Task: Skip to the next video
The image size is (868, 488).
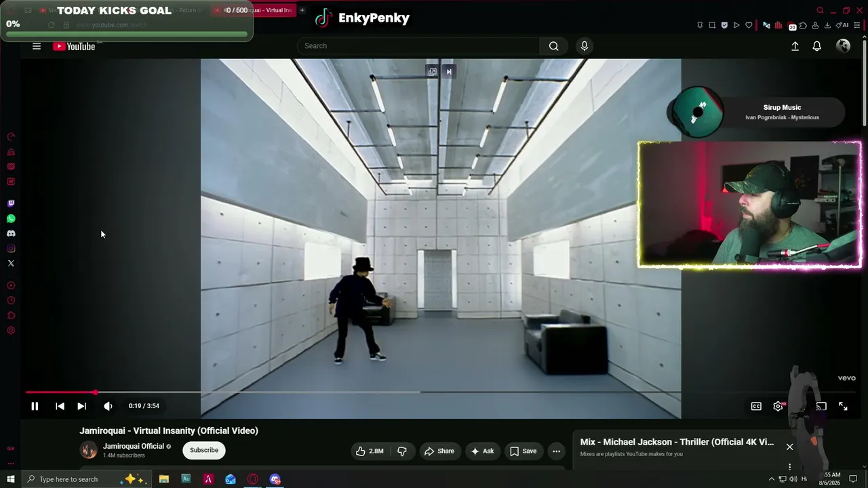Action: (81, 406)
